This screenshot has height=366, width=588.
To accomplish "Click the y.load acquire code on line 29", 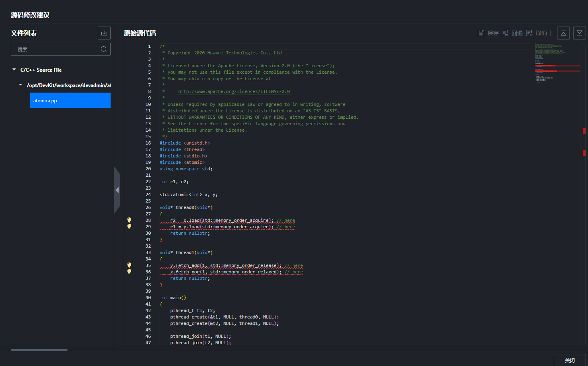I will (x=222, y=227).
